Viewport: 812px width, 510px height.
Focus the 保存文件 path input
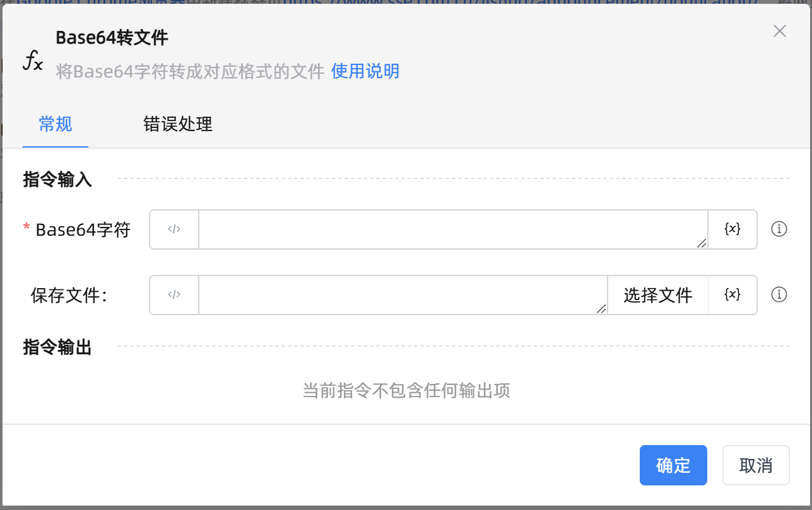(401, 295)
